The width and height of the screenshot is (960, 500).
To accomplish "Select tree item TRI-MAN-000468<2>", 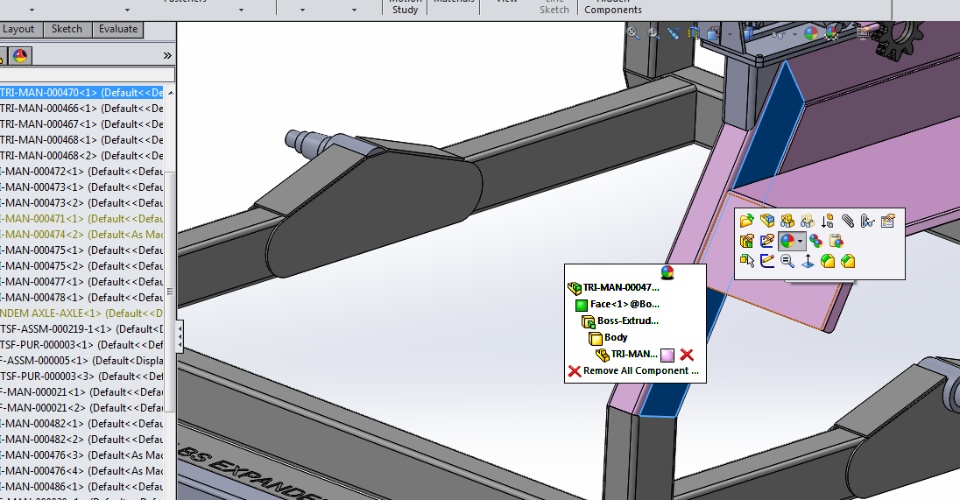I will click(81, 156).
